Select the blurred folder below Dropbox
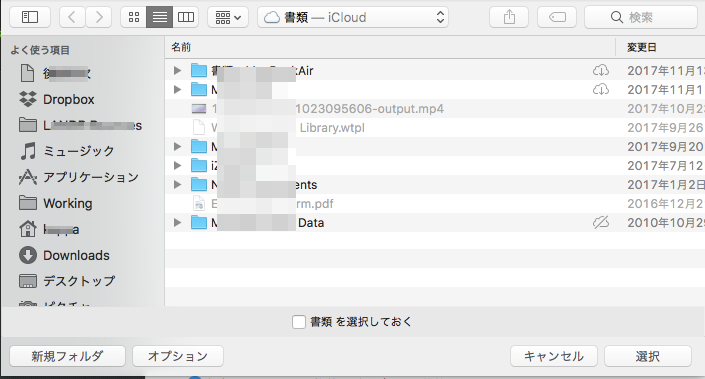This screenshot has width=705, height=379. click(80, 125)
